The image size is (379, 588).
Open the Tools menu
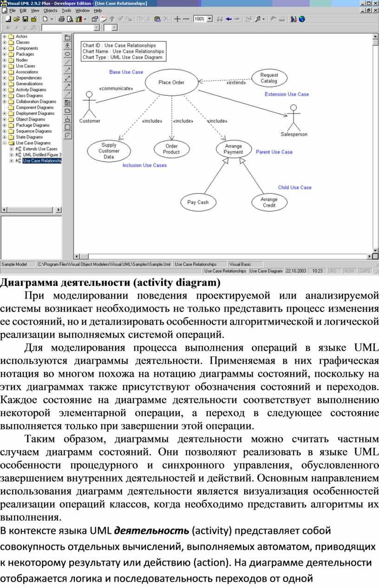point(66,10)
